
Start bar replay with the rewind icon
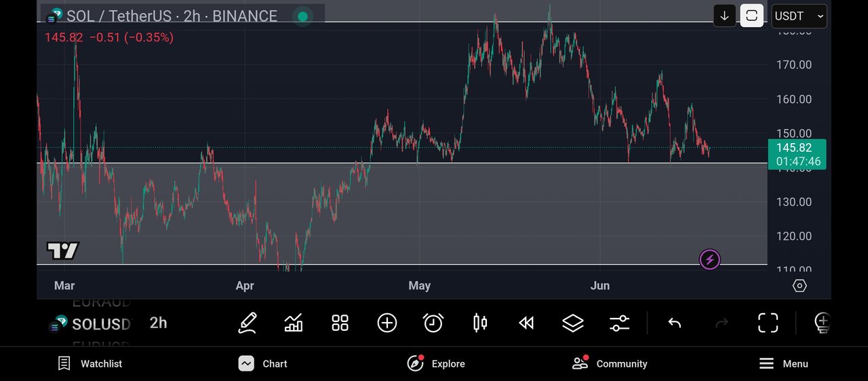coord(526,323)
